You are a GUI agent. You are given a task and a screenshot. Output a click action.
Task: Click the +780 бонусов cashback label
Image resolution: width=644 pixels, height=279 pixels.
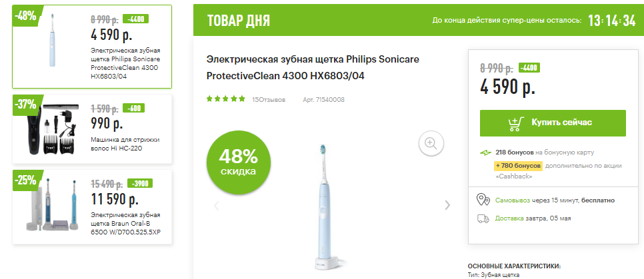pos(518,166)
